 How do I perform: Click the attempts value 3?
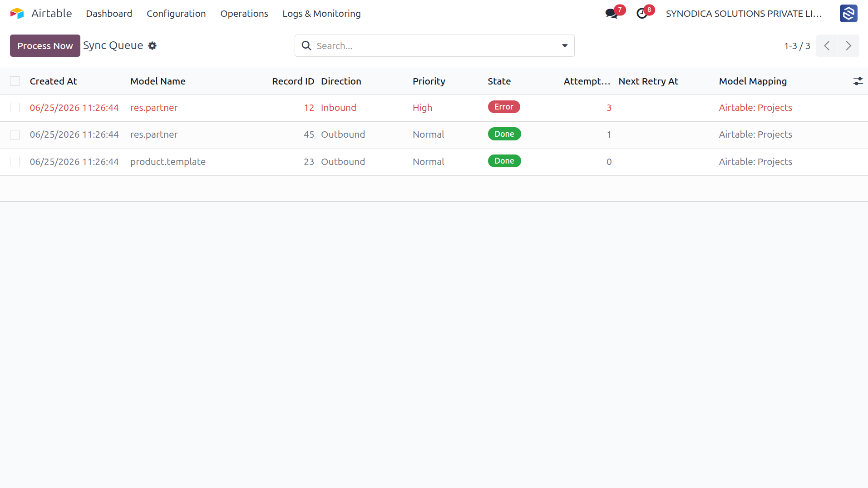point(609,108)
